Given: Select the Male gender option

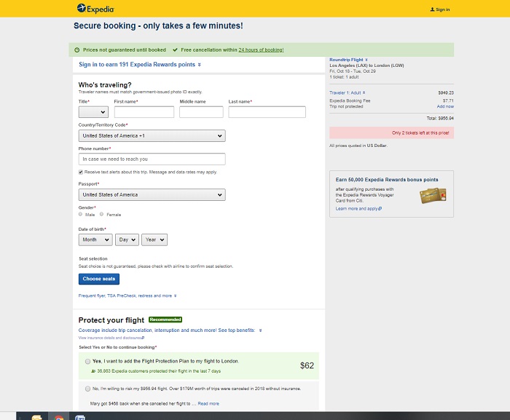Looking at the screenshot, I should pyautogui.click(x=80, y=214).
